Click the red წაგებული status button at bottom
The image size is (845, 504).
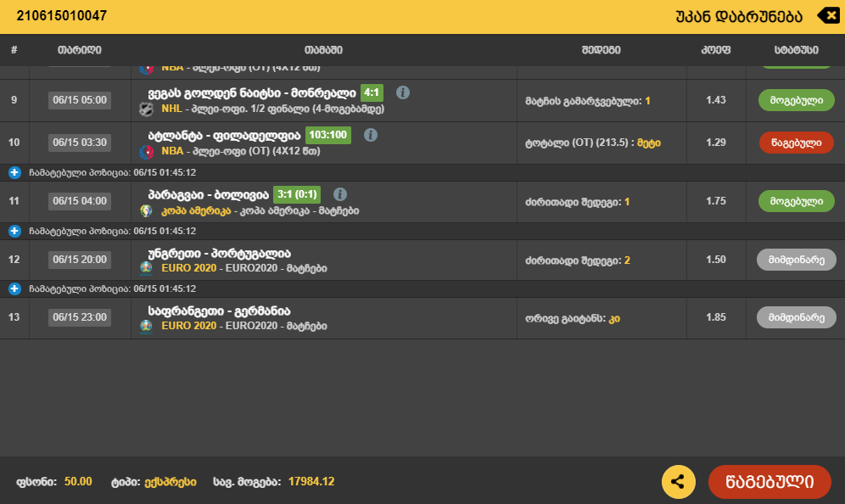point(769,481)
